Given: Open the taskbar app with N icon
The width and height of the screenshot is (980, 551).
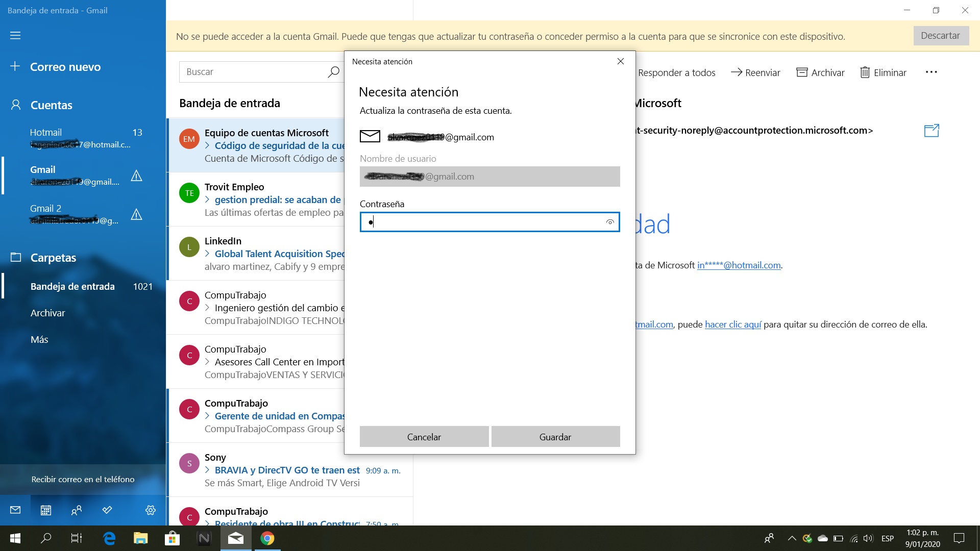Looking at the screenshot, I should coord(204,538).
